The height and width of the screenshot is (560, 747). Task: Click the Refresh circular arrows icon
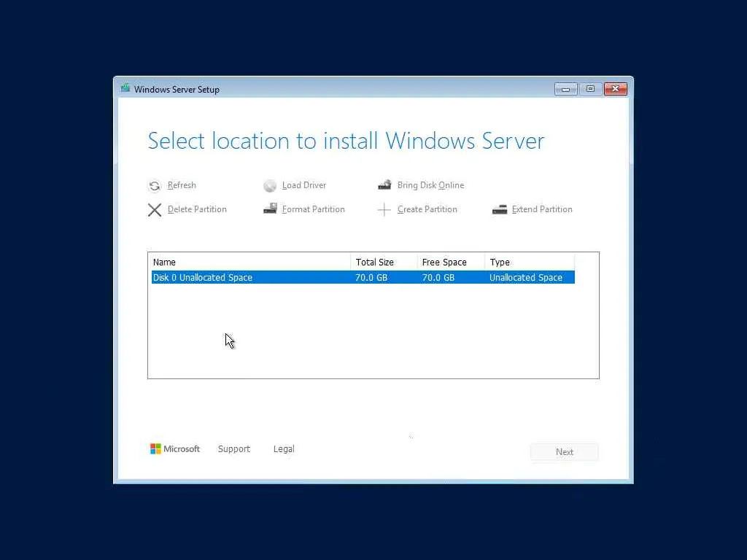coord(155,186)
